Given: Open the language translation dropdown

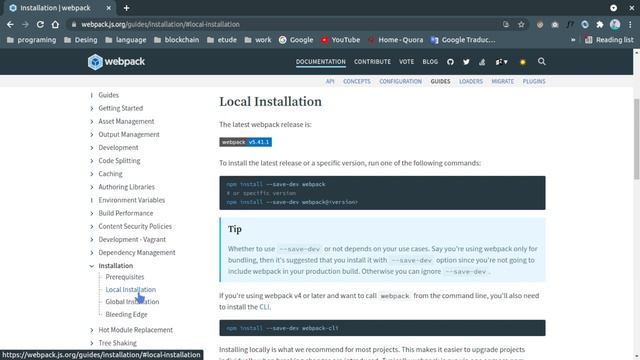Looking at the screenshot, I should (502, 62).
